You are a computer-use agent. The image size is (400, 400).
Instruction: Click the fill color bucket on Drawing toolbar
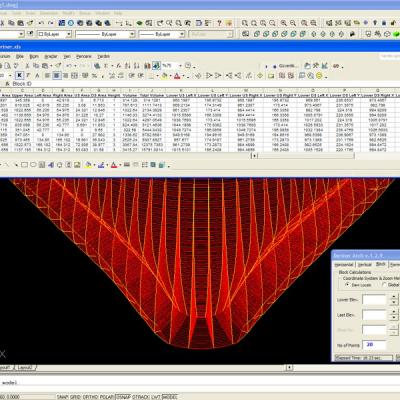pos(89,165)
